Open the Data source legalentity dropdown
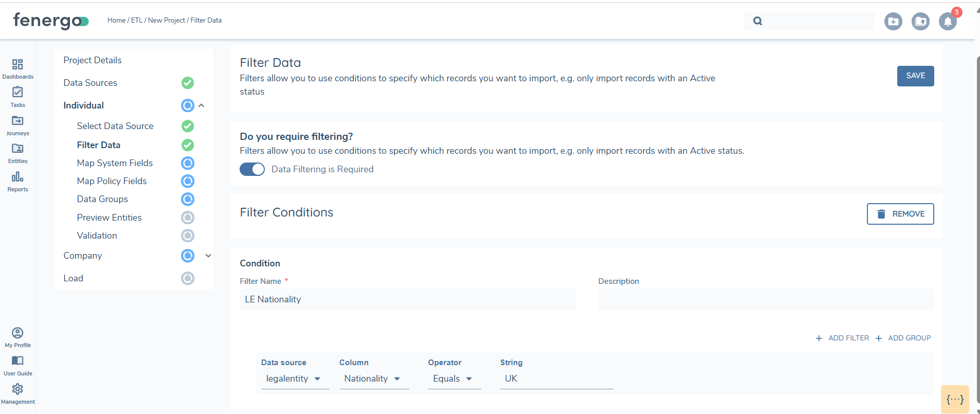980x414 pixels. tap(294, 379)
